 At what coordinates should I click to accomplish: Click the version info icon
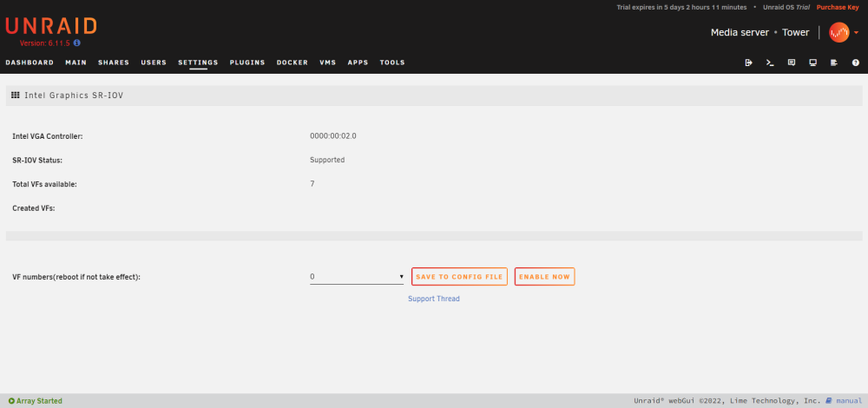tap(77, 43)
